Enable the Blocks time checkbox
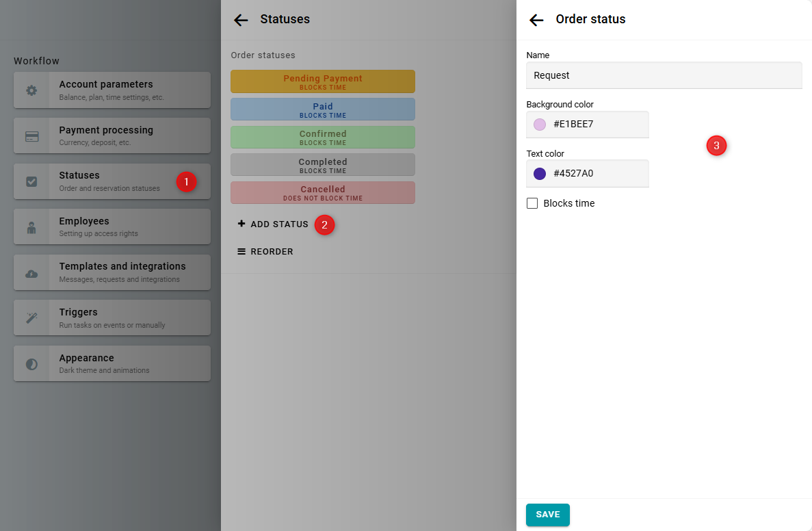The height and width of the screenshot is (531, 812). (532, 203)
